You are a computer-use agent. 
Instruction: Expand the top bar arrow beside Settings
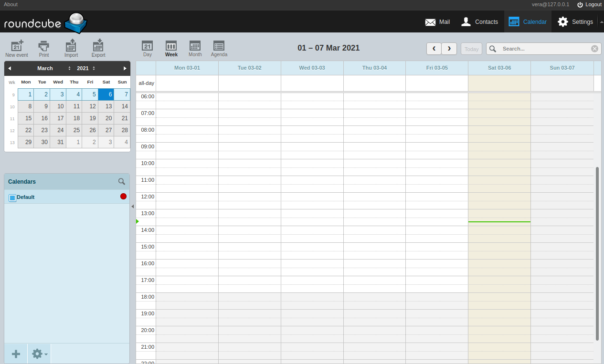pyautogui.click(x=601, y=21)
